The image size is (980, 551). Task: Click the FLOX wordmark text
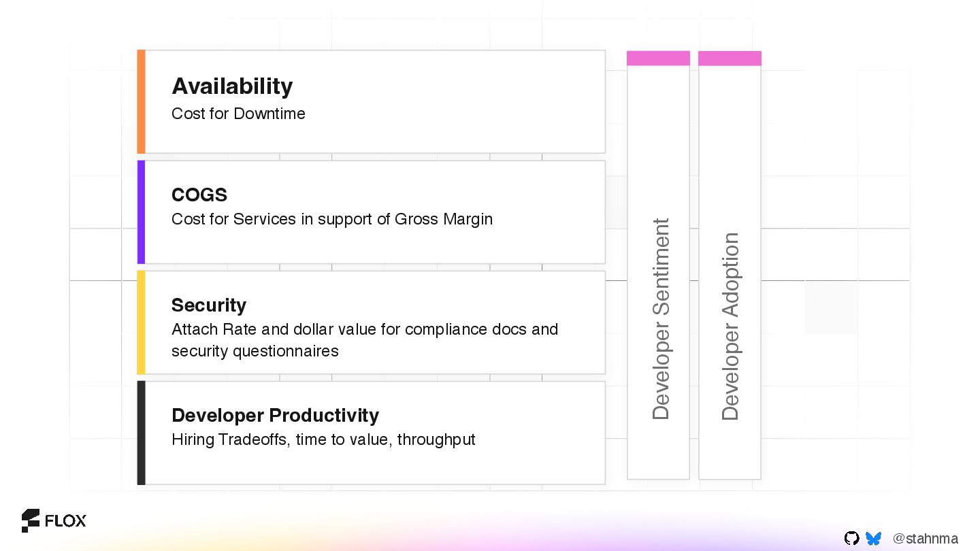[x=65, y=521]
